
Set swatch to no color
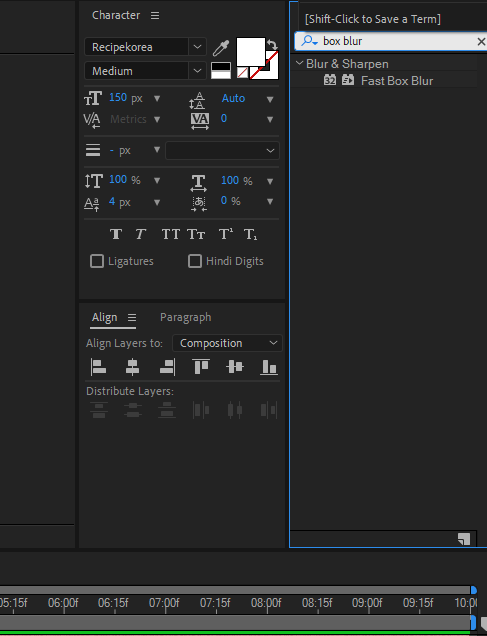click(242, 73)
